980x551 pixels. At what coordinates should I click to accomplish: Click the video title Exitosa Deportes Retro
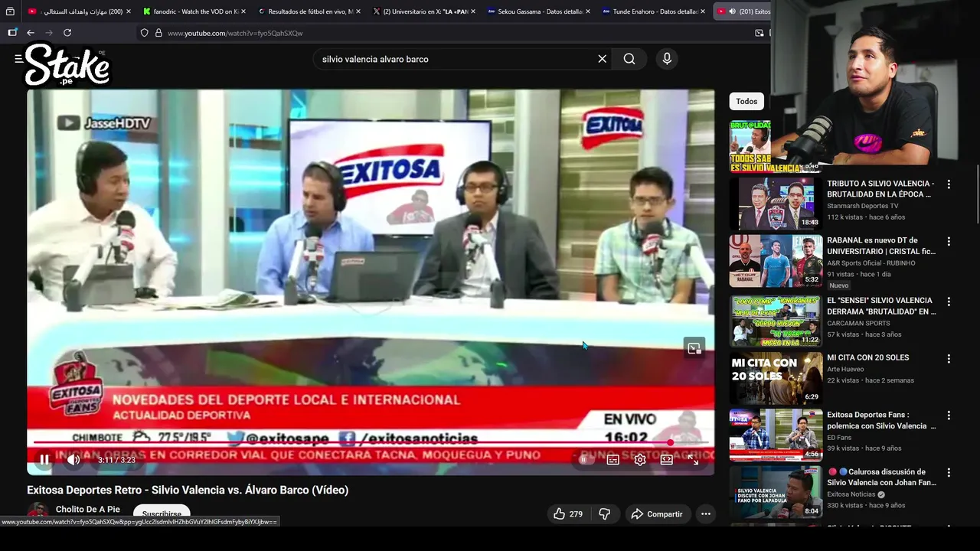tap(188, 490)
